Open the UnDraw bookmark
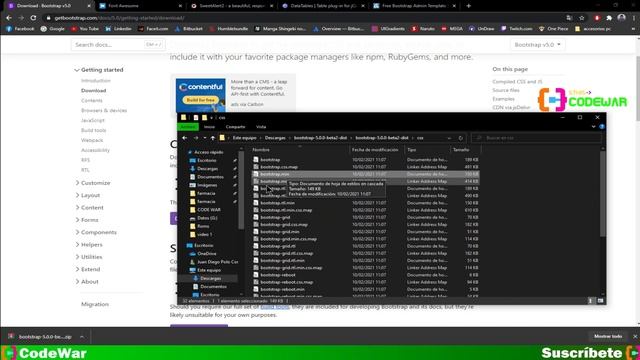 482,29
